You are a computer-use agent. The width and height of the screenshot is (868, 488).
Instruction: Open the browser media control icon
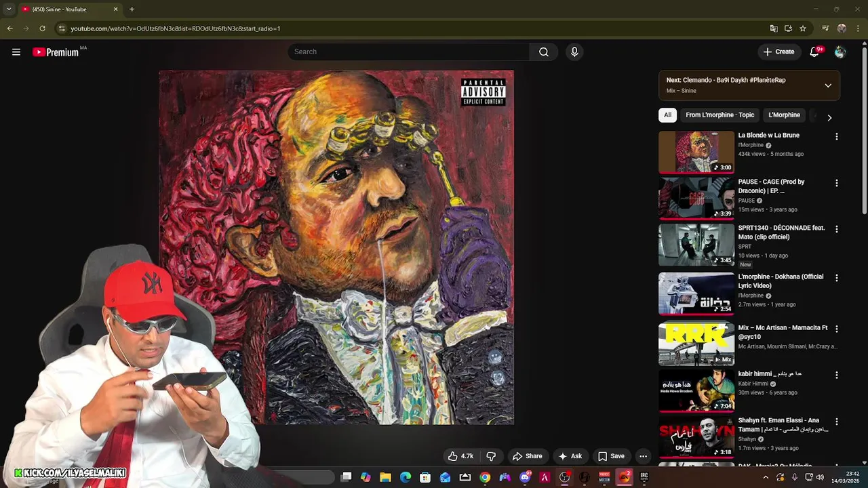(825, 28)
